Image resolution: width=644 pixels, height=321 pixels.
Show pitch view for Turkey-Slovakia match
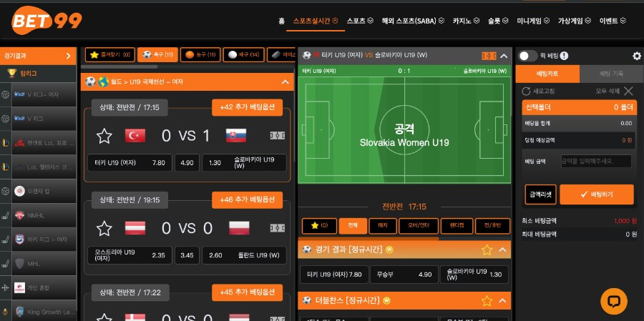coord(277,135)
